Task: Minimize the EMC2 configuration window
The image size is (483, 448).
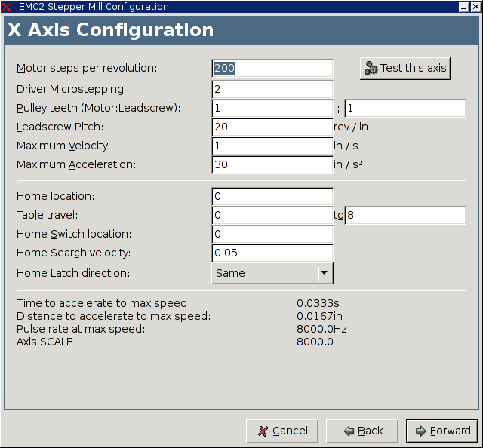Action: tap(463, 7)
